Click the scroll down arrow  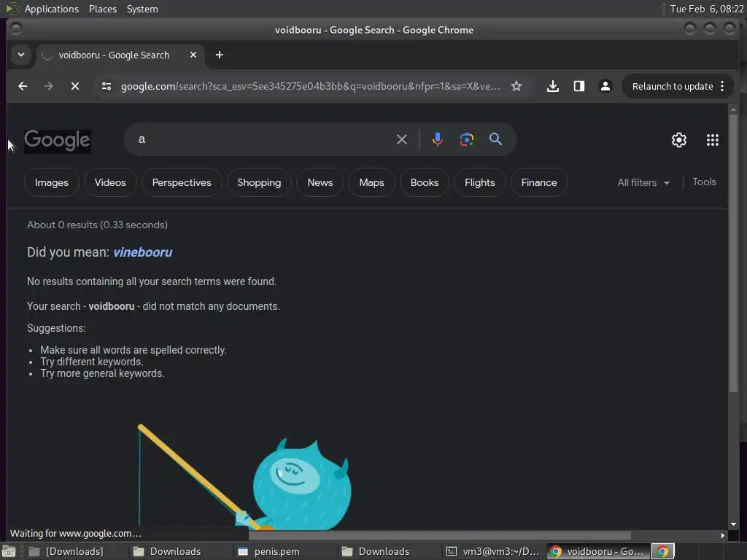point(733,524)
